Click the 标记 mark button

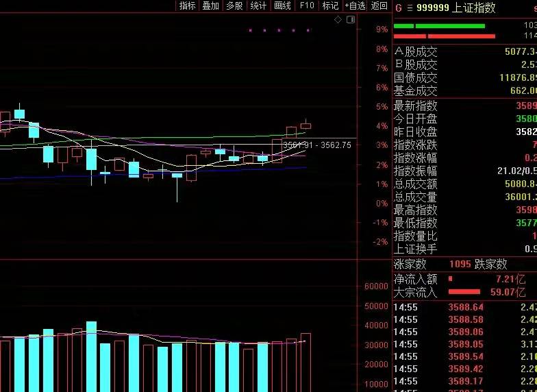click(330, 5)
